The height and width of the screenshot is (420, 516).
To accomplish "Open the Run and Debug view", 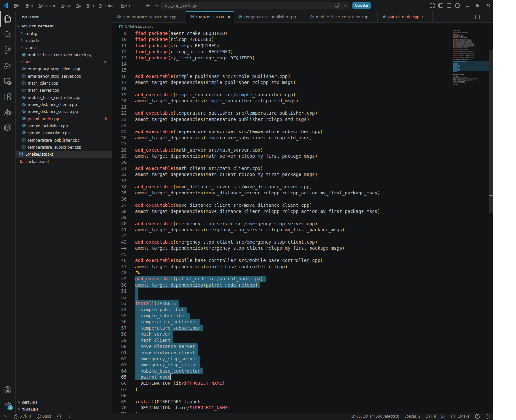I will [7, 66].
